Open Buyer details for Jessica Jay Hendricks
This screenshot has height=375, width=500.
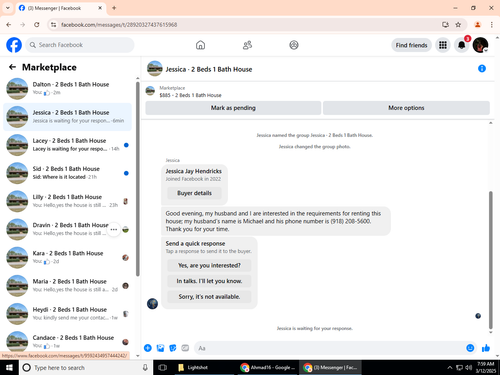click(194, 193)
